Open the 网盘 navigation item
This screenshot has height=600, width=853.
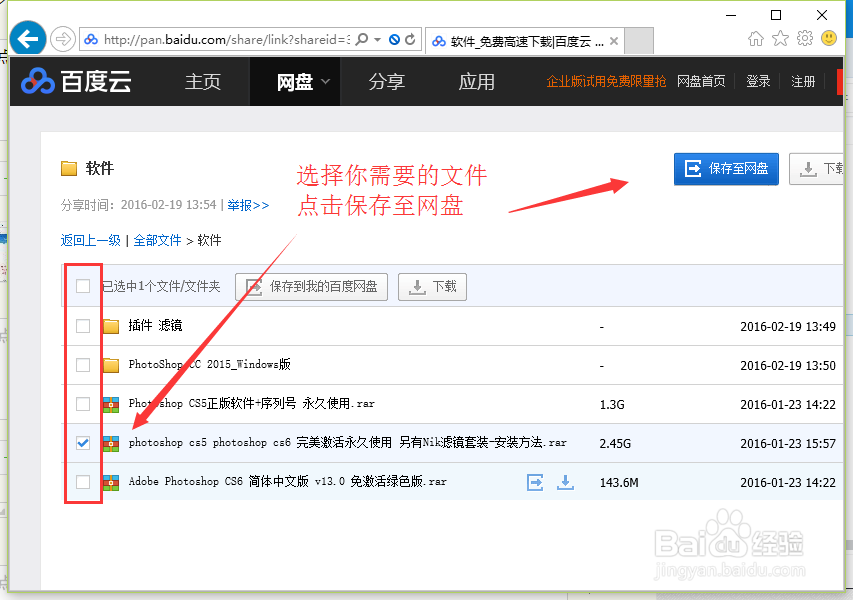[x=294, y=82]
